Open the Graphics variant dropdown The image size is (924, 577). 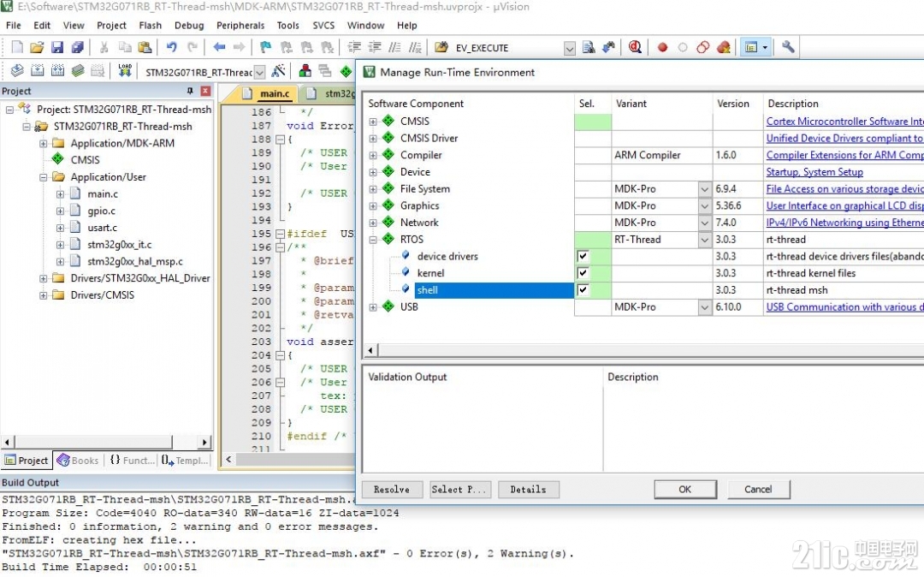[705, 205]
